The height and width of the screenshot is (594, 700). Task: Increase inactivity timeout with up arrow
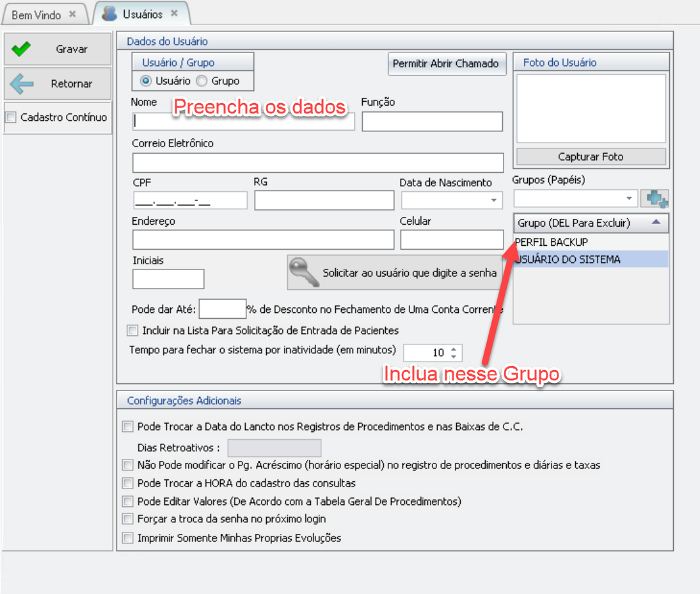[454, 349]
